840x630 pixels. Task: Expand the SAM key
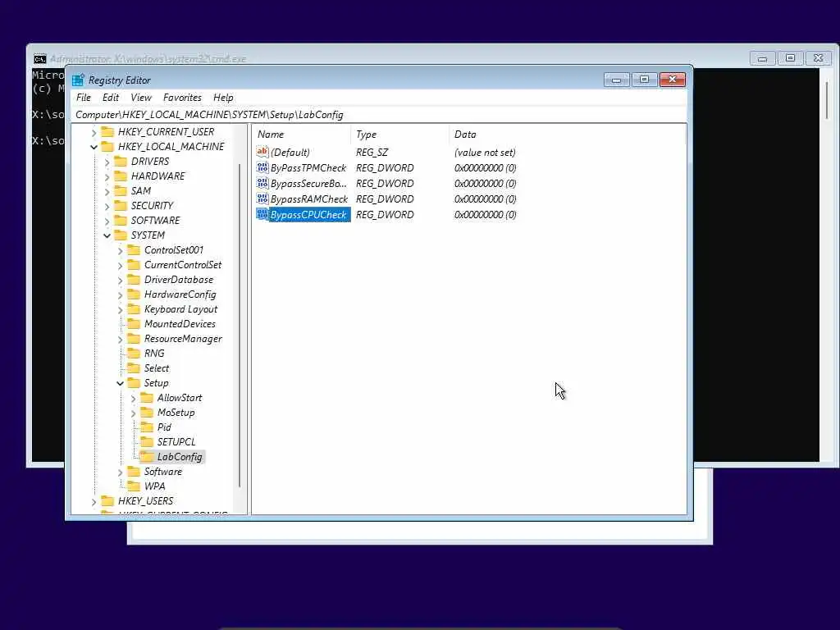click(x=107, y=191)
